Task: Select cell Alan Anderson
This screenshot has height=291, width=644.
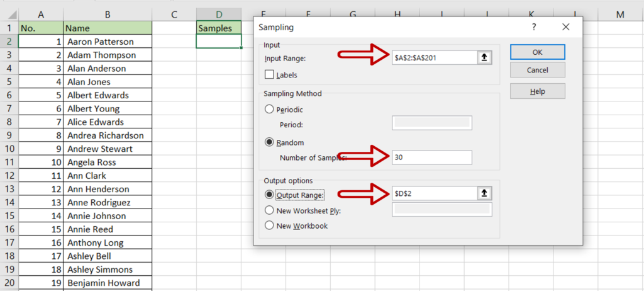Action: (108, 68)
